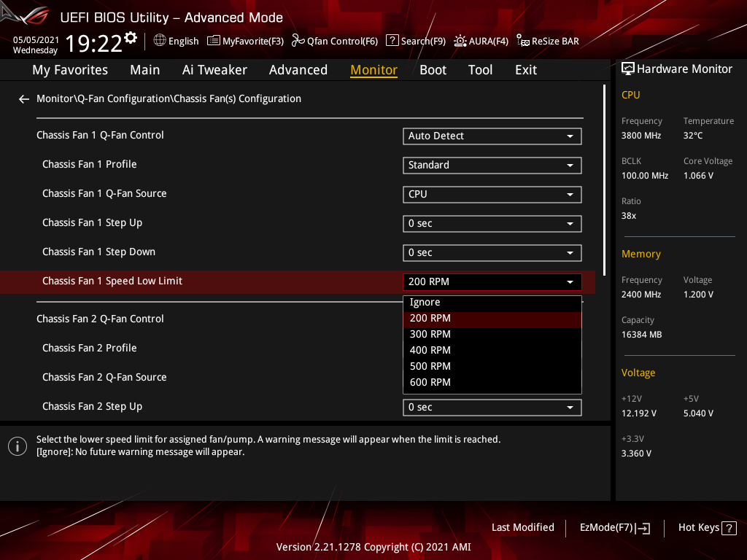
Task: Click the 05/05/2021 date display
Action: (x=36, y=40)
